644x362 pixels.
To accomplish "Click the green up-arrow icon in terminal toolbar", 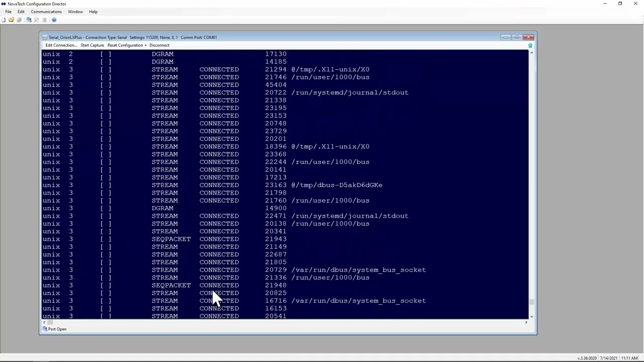I will pos(530,45).
